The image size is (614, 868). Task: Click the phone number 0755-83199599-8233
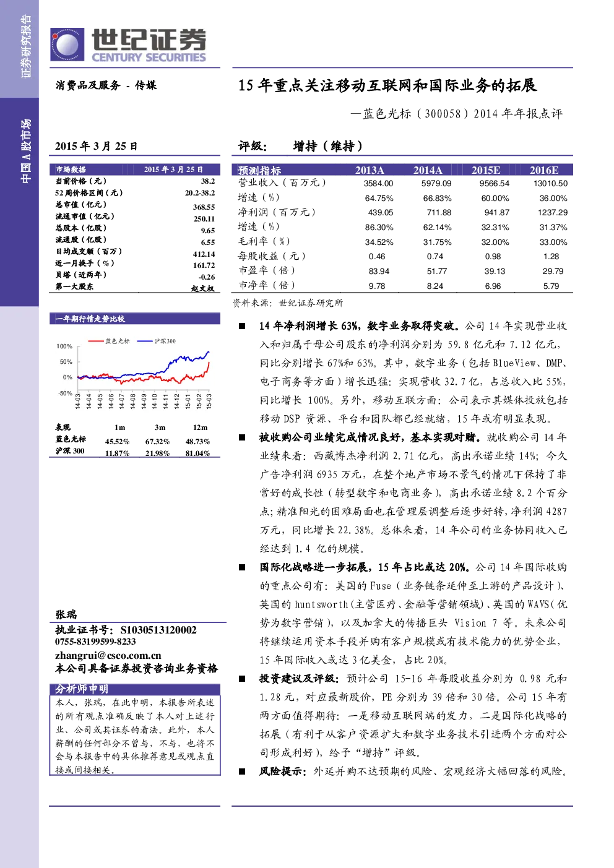point(95,642)
